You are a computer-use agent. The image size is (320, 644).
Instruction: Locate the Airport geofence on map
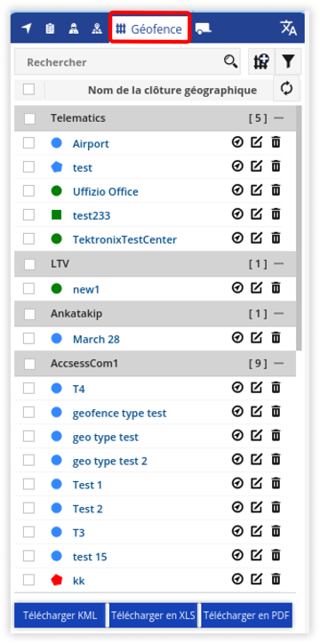(x=237, y=142)
